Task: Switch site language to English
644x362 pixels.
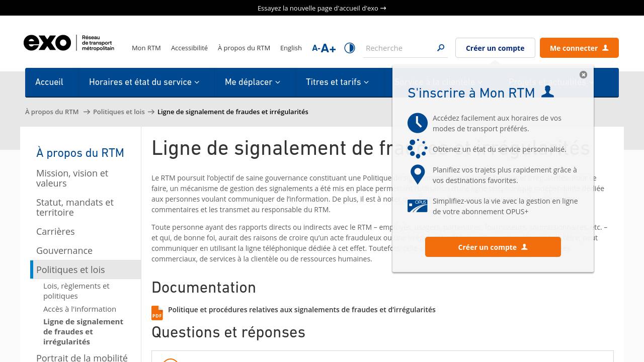Action: point(291,48)
